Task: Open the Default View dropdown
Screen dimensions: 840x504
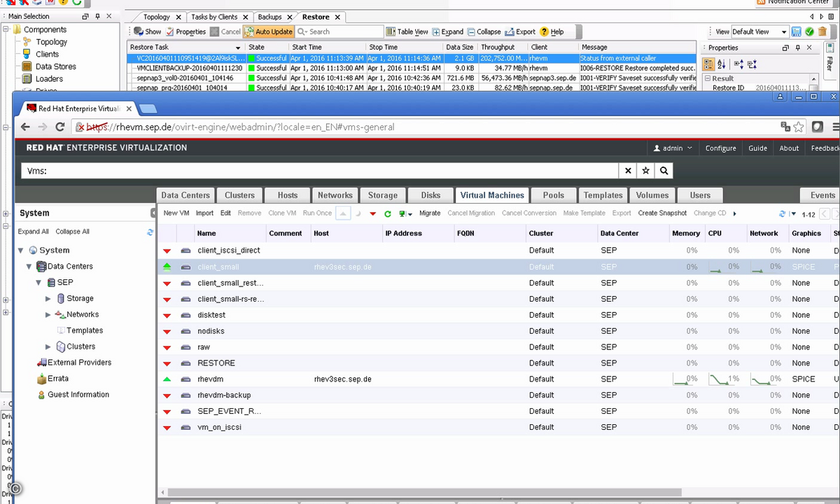Action: pyautogui.click(x=759, y=31)
